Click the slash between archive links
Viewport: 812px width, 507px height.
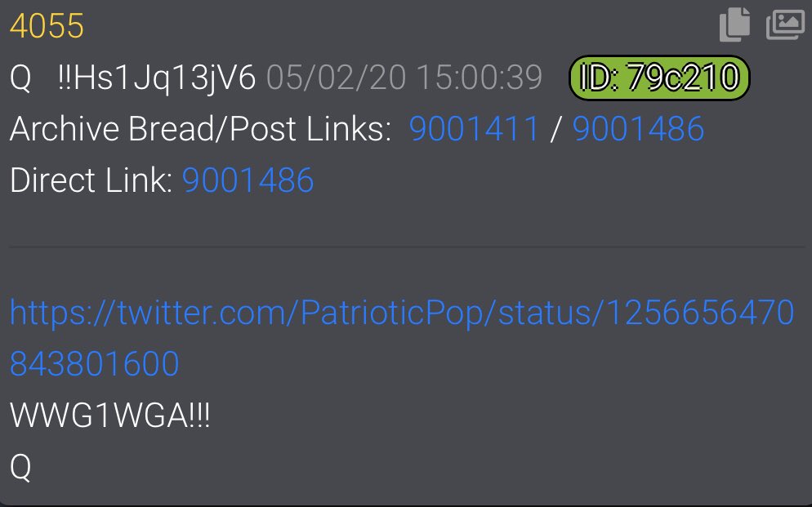[x=555, y=128]
